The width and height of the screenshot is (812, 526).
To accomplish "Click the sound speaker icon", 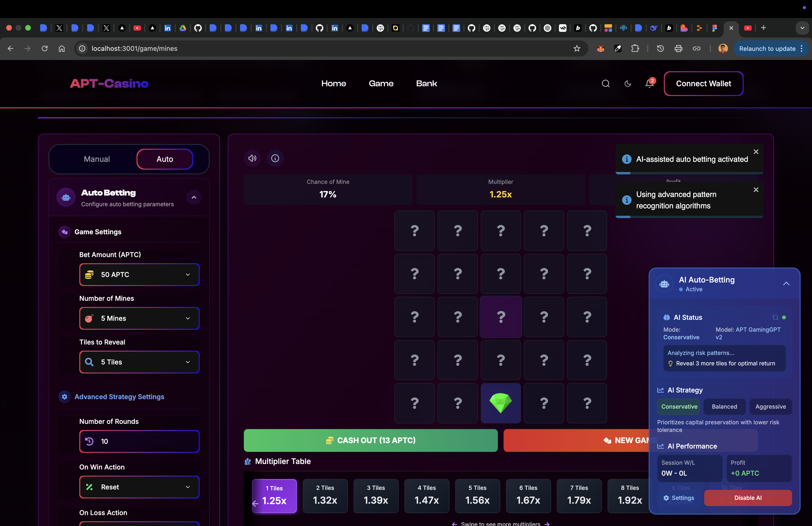I will (252, 158).
